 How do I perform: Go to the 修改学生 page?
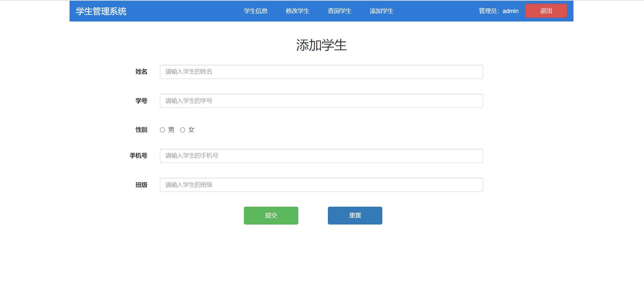(298, 11)
